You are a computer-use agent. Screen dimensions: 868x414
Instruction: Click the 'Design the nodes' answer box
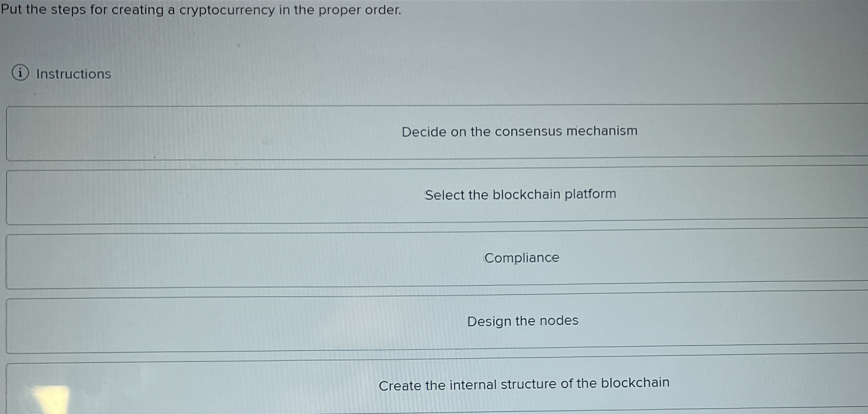point(523,321)
